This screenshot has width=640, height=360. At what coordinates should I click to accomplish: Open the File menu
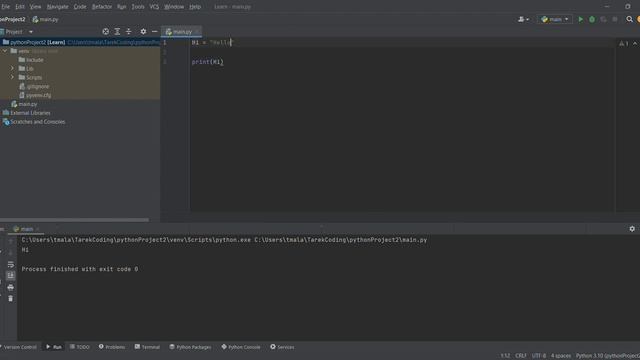(5, 7)
